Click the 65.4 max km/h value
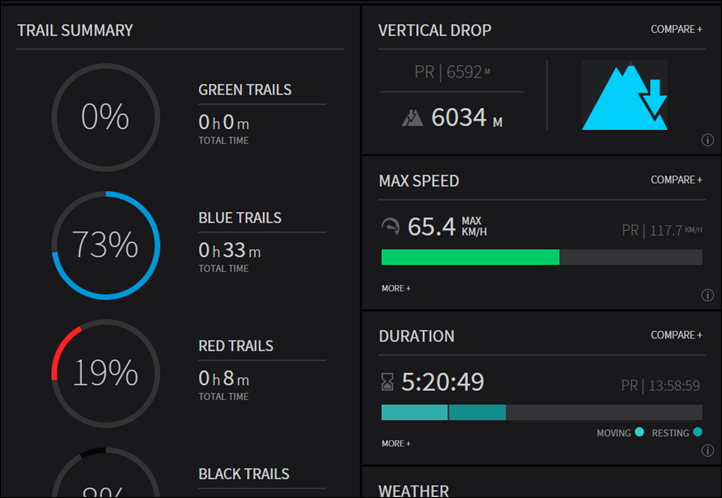Screen dimensions: 722x498 click(x=447, y=226)
